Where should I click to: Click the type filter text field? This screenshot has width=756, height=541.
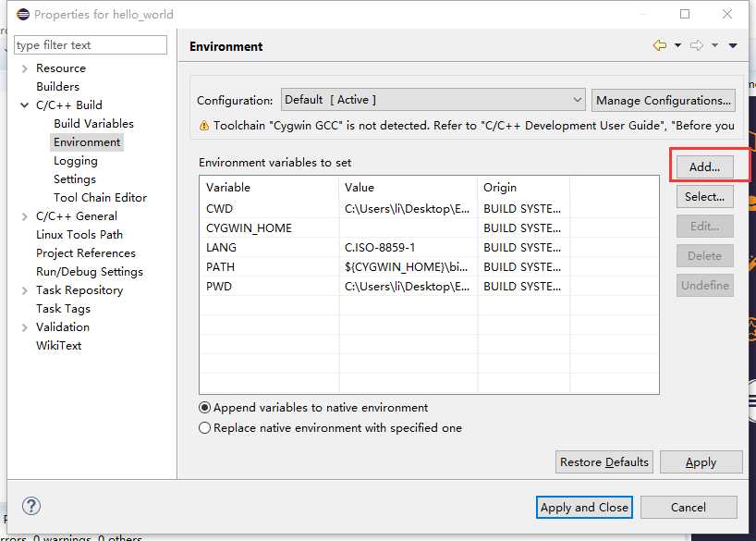pos(91,45)
